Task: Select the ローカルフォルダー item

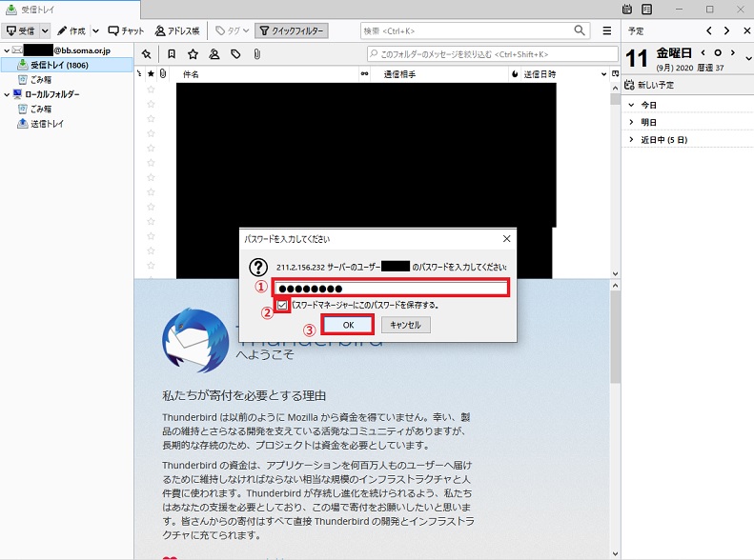Action: click(x=51, y=94)
